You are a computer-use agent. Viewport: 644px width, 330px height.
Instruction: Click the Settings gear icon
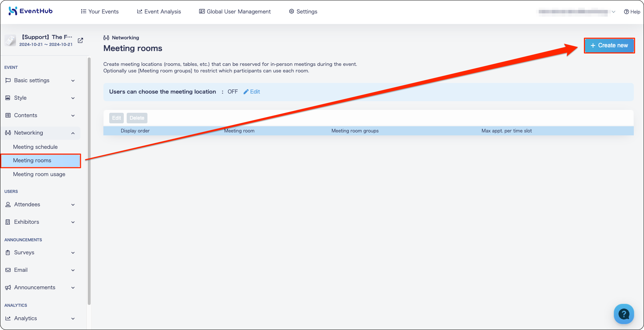291,11
